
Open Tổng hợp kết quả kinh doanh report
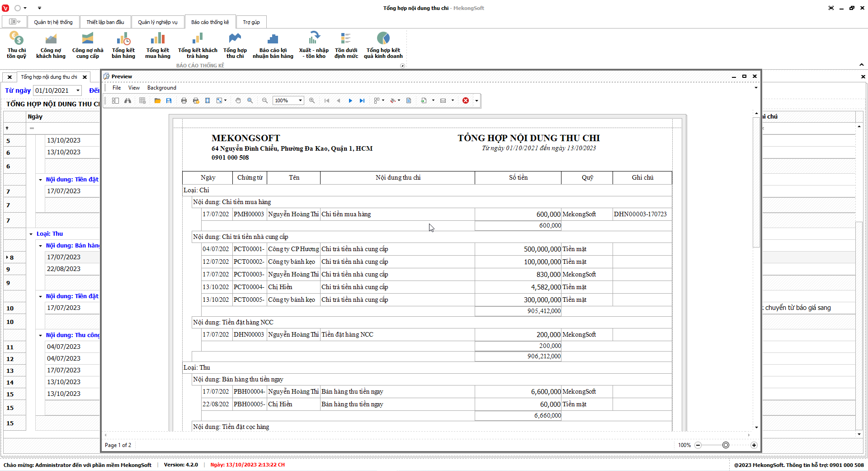pos(383,45)
